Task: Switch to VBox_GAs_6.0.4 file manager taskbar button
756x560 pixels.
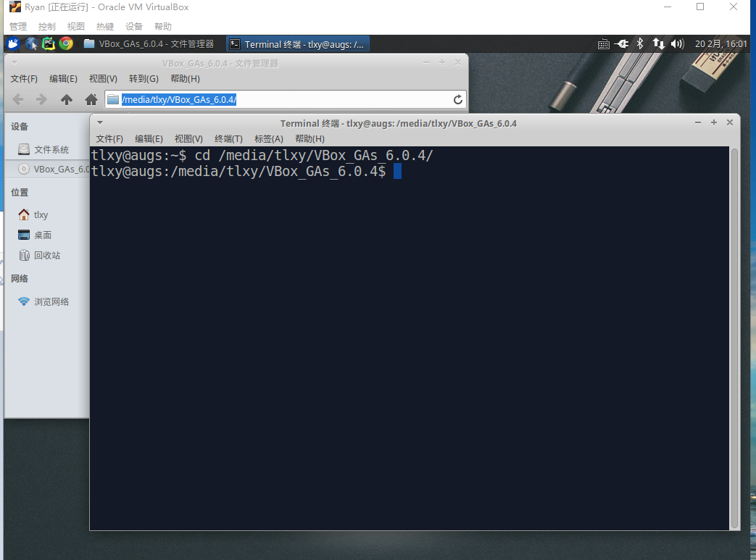Action: coord(149,44)
